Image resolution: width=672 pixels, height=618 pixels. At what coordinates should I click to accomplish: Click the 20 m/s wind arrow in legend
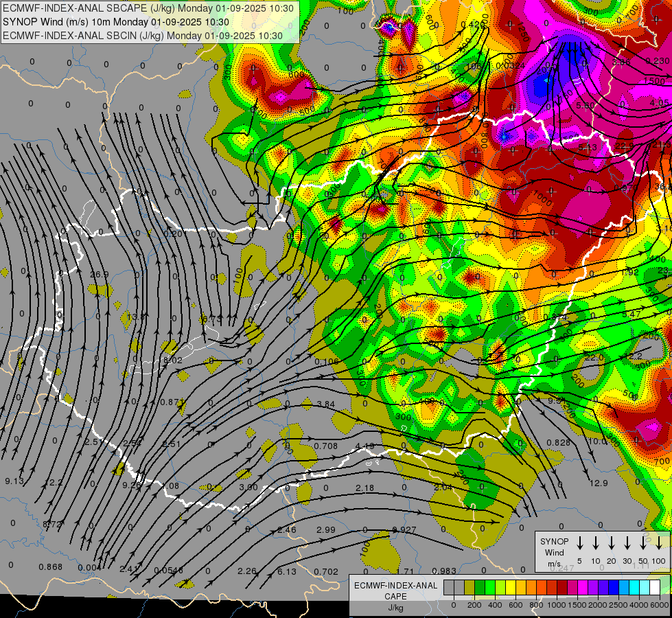[x=612, y=542]
